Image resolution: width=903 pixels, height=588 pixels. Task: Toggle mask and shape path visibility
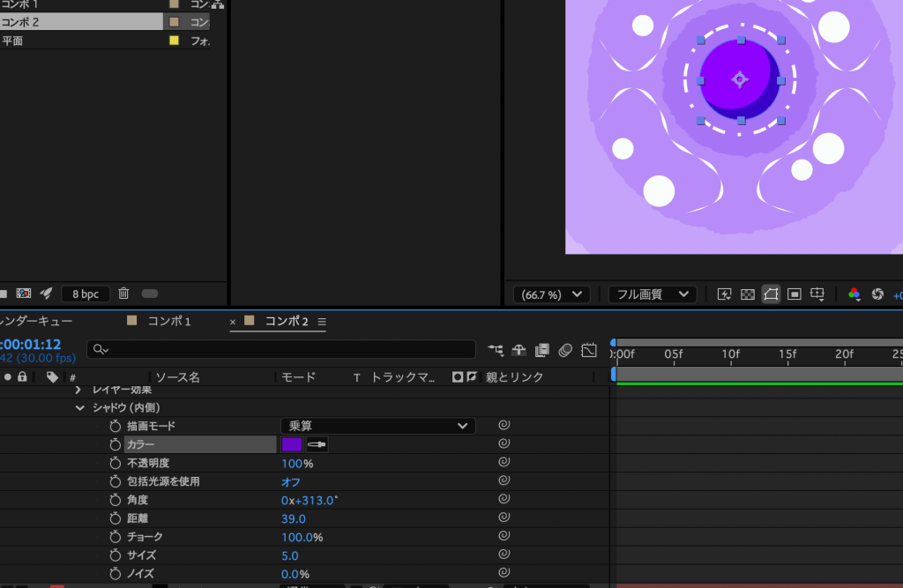(x=771, y=294)
